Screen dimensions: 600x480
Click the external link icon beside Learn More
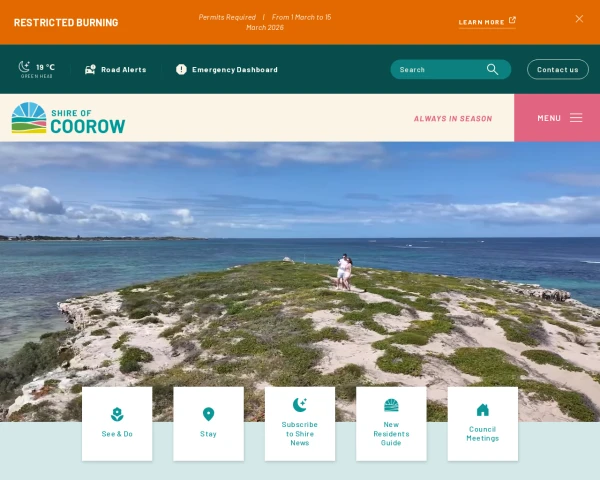(512, 20)
